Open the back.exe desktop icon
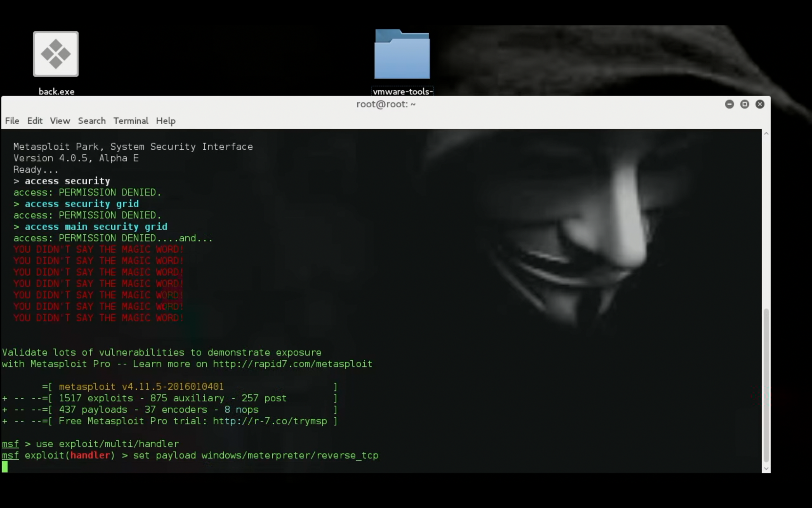The image size is (812, 508). pyautogui.click(x=56, y=54)
